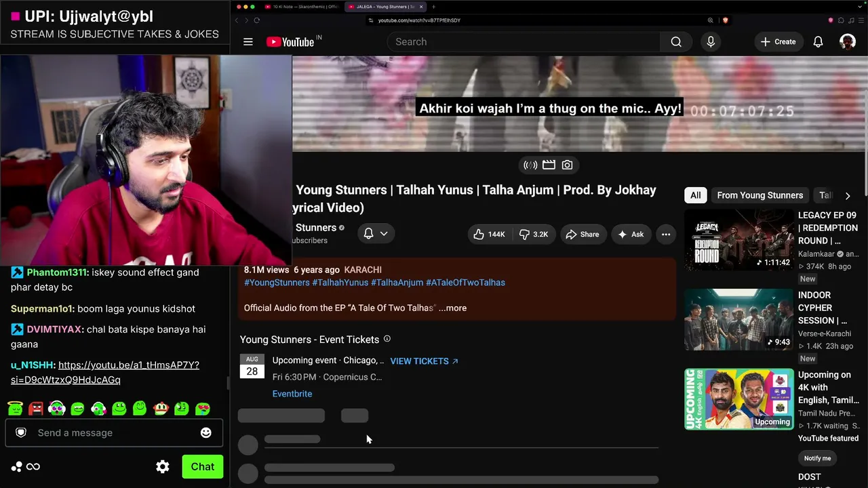
Task: Select the 'From Young Stunners' chip
Action: pyautogui.click(x=760, y=195)
